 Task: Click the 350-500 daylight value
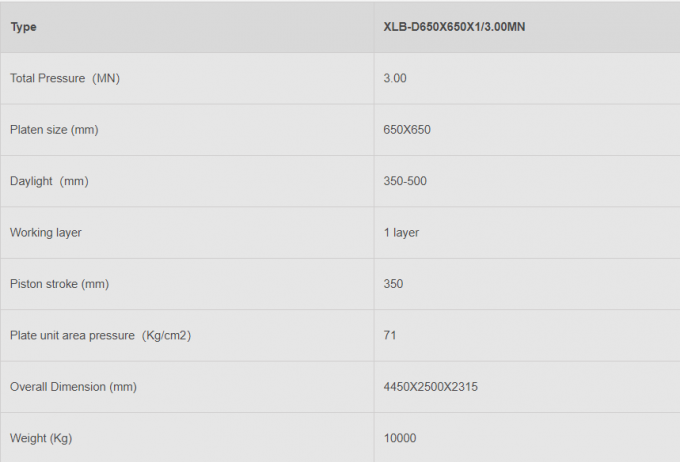[x=406, y=181]
